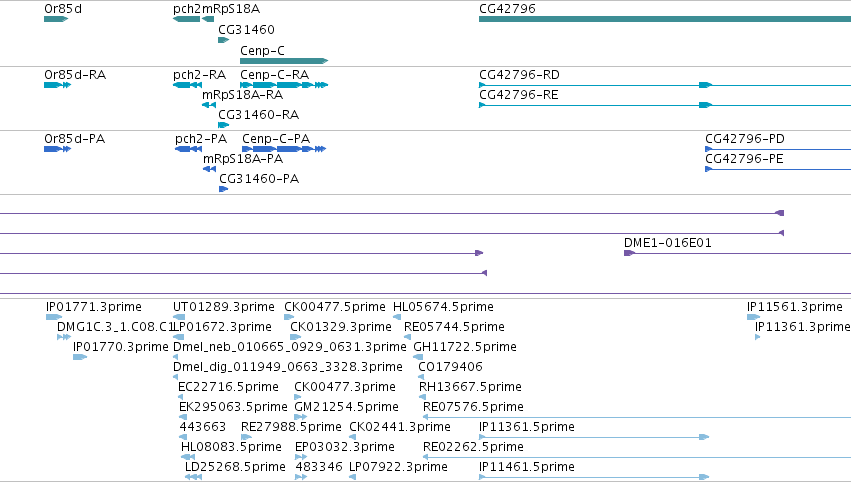Click the CG42796-RD transcript label
This screenshot has width=851, height=482.
pyautogui.click(x=519, y=74)
